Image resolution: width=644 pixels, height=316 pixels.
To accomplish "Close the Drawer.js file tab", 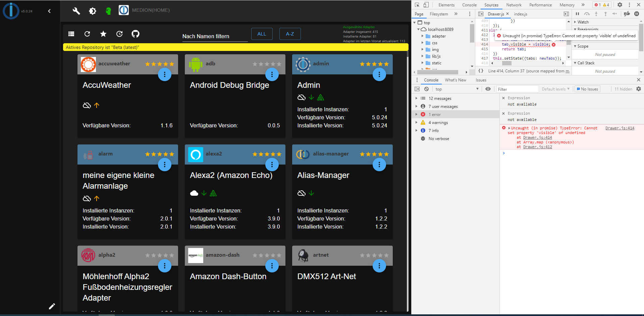I will click(507, 14).
